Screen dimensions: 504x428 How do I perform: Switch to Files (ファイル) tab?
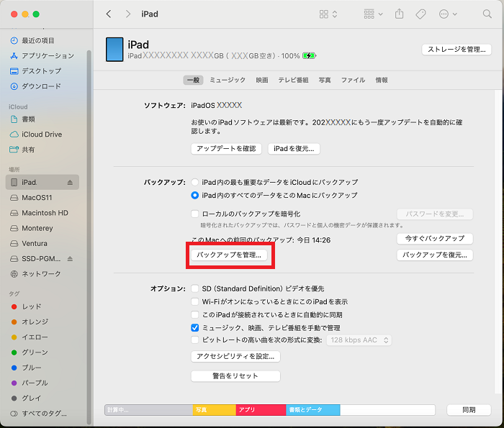click(x=353, y=80)
